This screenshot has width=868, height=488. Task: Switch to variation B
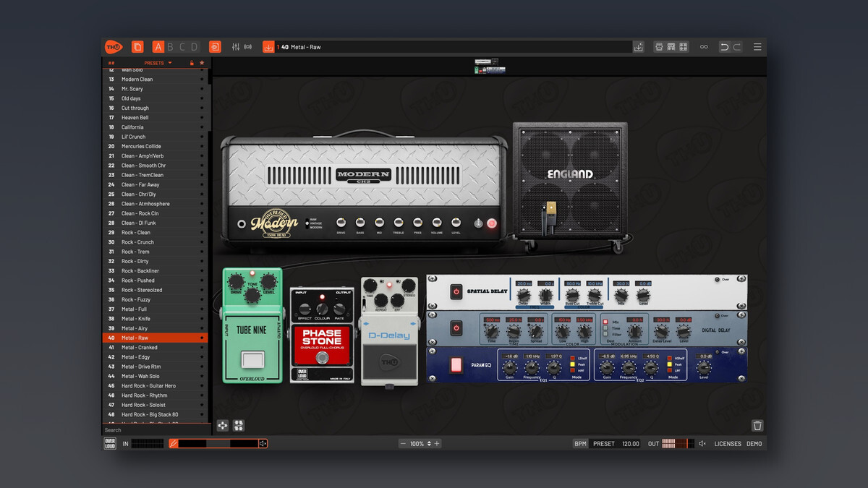click(x=171, y=47)
